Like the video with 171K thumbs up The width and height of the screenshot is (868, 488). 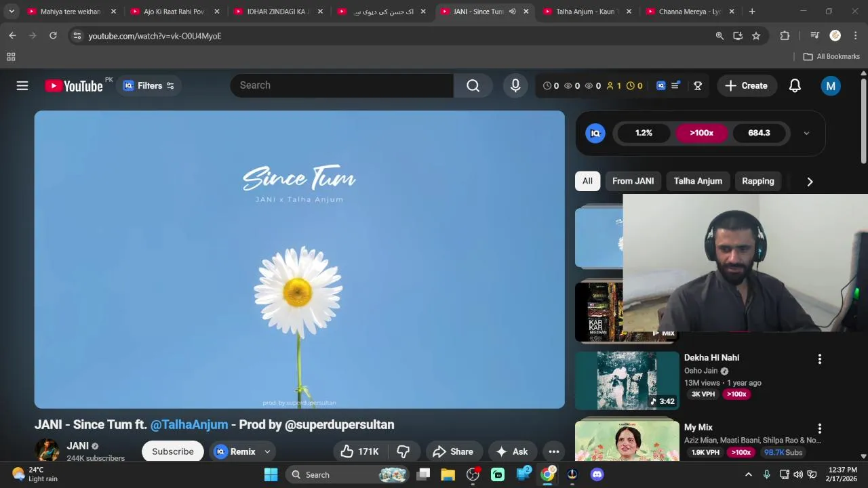[x=360, y=451]
